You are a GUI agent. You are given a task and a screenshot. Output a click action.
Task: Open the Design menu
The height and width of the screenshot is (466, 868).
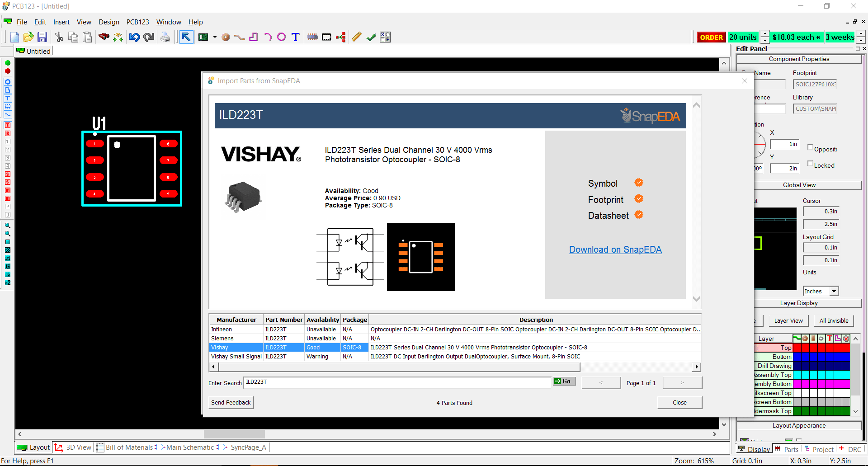(x=109, y=22)
